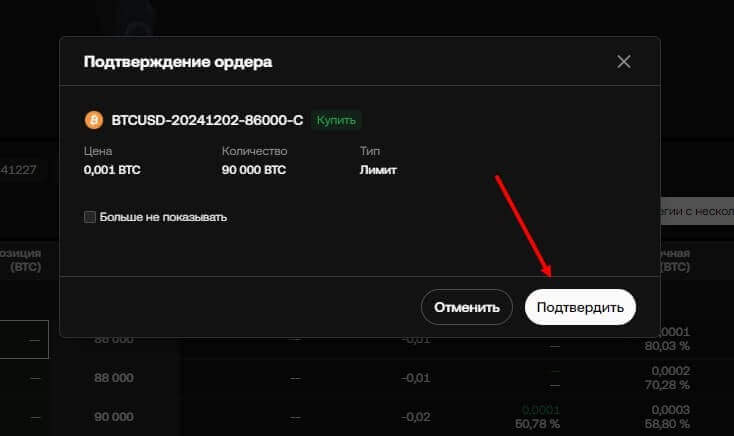Click the 'Больше не показывать' label text

tap(163, 217)
